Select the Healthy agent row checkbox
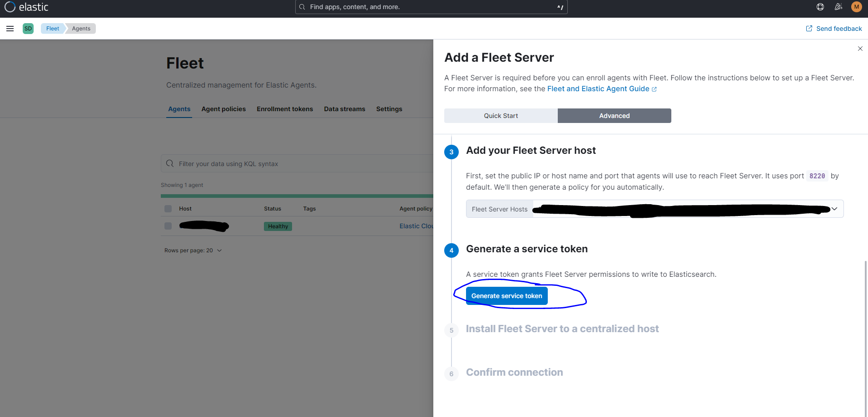 tap(168, 226)
